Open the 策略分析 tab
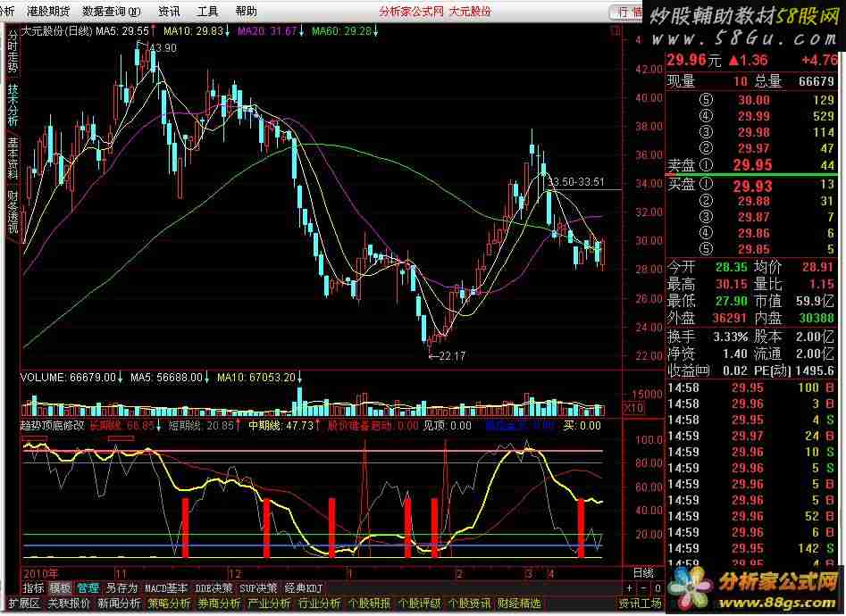 pyautogui.click(x=170, y=603)
